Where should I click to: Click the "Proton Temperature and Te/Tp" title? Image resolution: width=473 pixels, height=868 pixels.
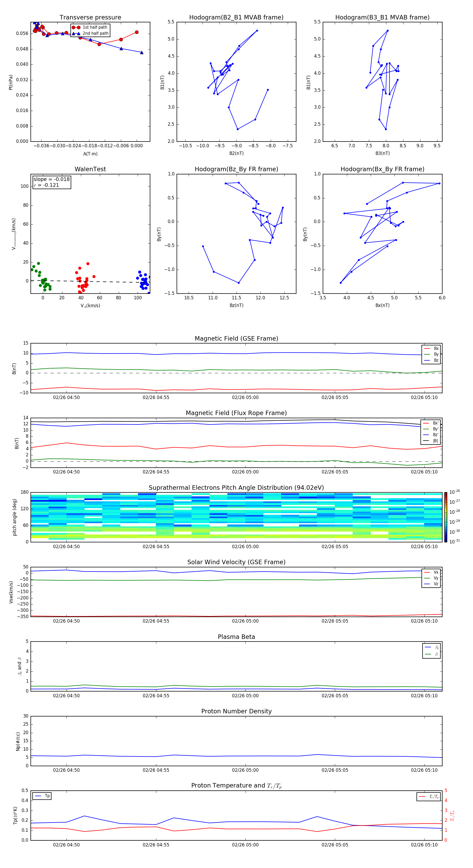click(236, 786)
